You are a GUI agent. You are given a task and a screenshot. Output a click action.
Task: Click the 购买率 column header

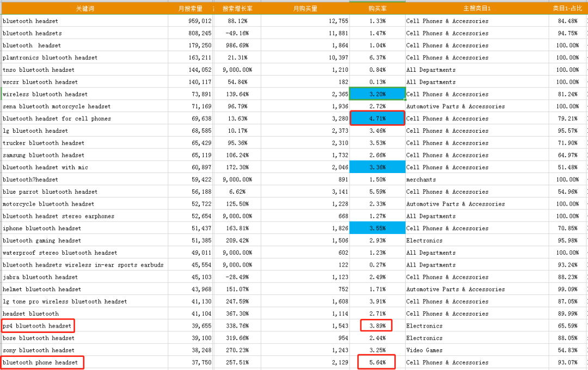(x=377, y=9)
